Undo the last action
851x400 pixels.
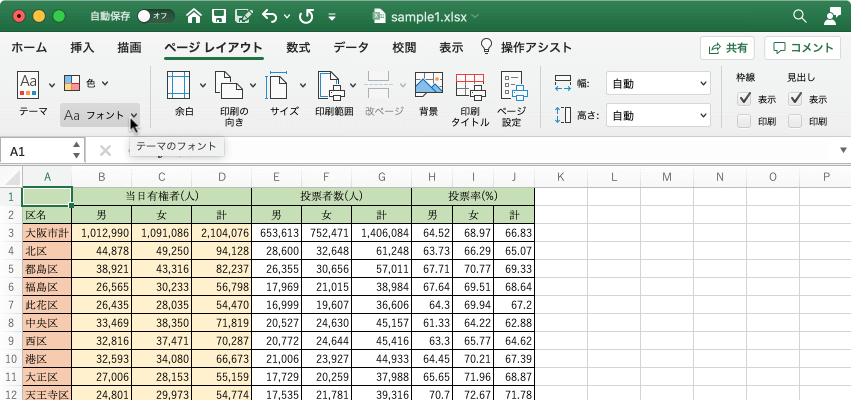point(270,16)
